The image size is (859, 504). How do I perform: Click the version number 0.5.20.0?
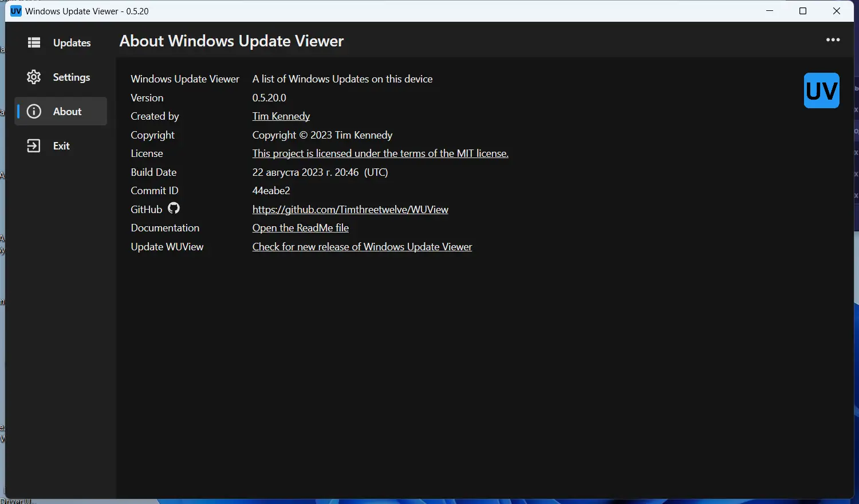point(269,98)
